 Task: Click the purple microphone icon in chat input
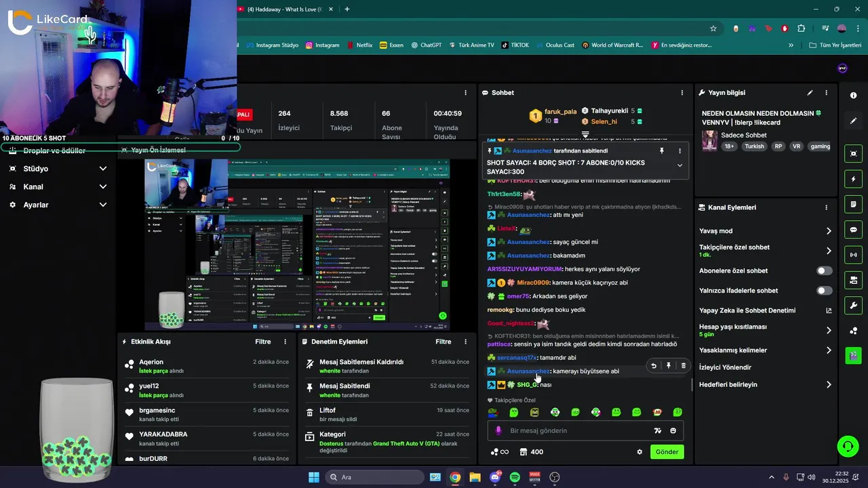tap(498, 430)
